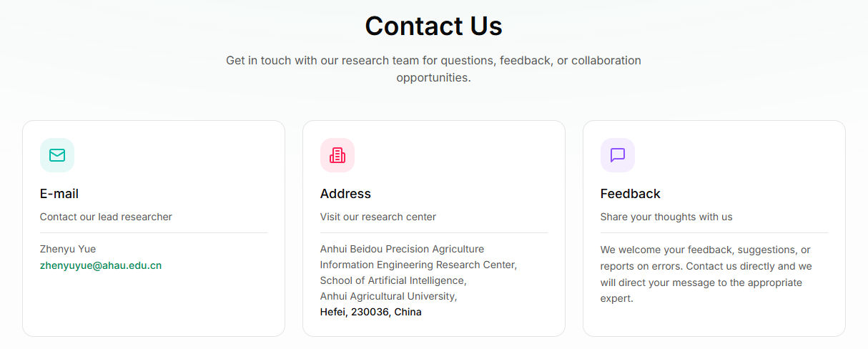
Task: Click "Contact our lead researcher" subtitle
Action: (106, 217)
